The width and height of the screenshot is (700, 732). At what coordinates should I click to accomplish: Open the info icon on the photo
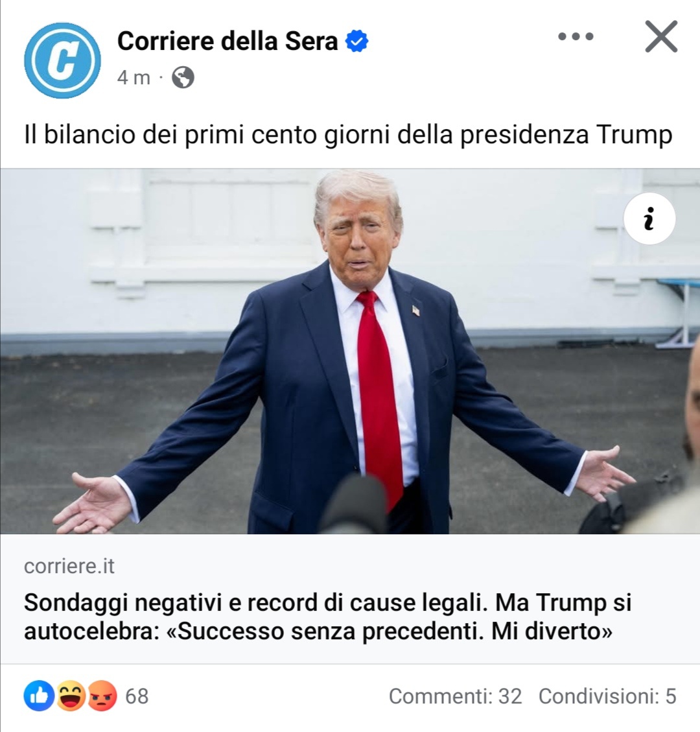[x=649, y=218]
